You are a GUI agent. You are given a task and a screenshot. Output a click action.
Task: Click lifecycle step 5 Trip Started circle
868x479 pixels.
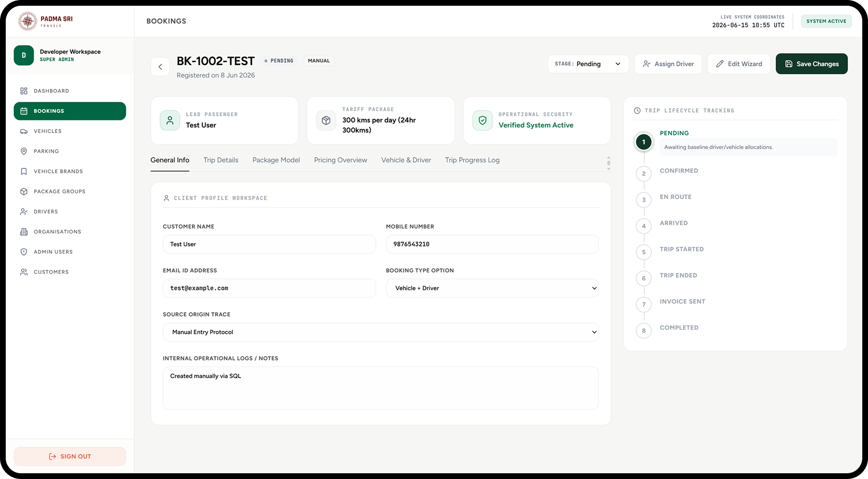click(644, 252)
